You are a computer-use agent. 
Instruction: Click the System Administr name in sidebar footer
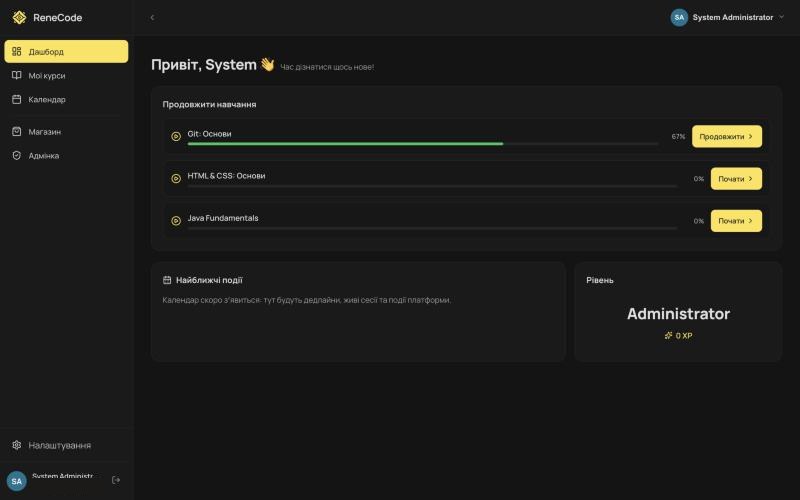click(62, 476)
